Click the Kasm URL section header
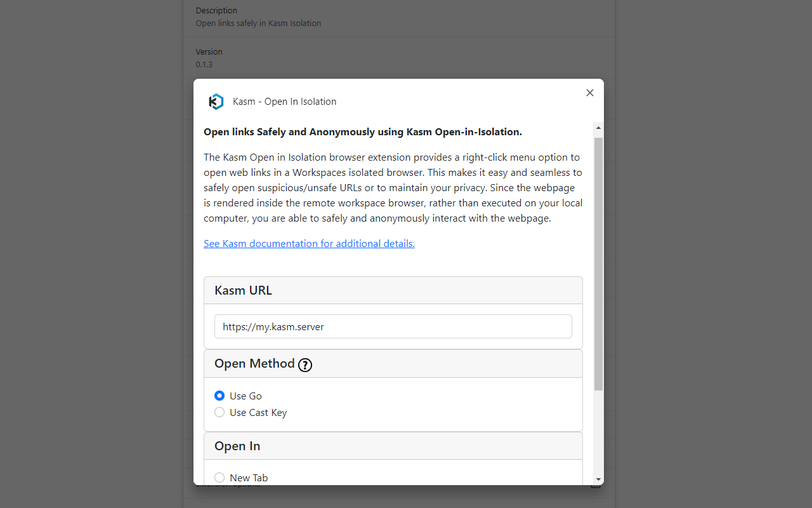Viewport: 812px width, 508px height. click(x=244, y=290)
